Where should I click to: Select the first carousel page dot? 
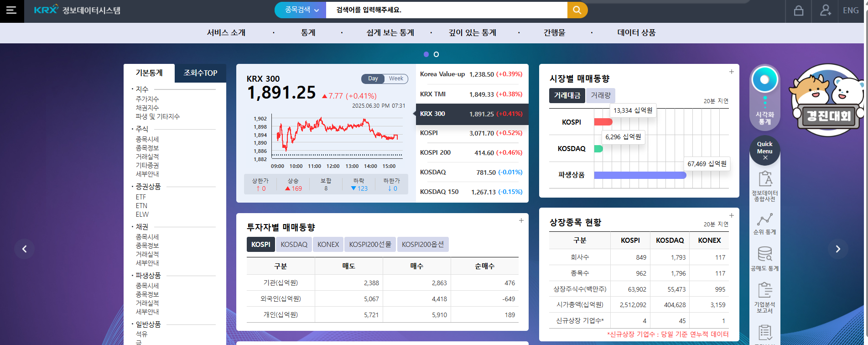tap(426, 54)
